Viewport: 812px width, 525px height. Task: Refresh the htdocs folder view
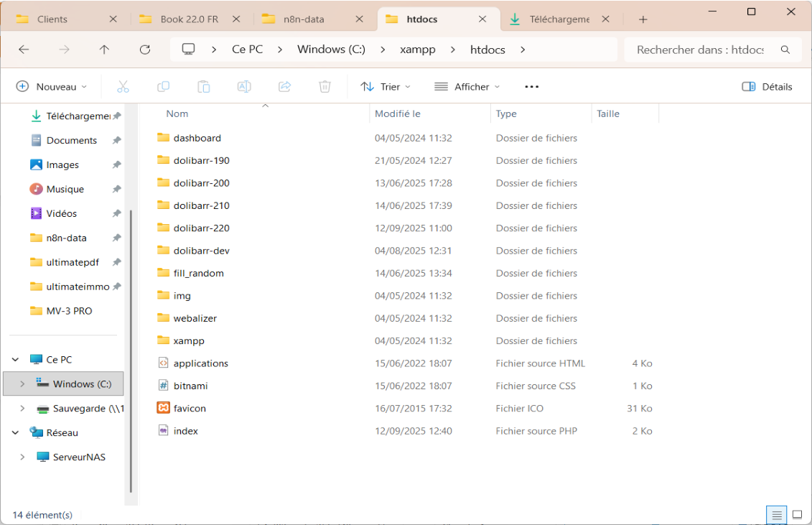145,50
